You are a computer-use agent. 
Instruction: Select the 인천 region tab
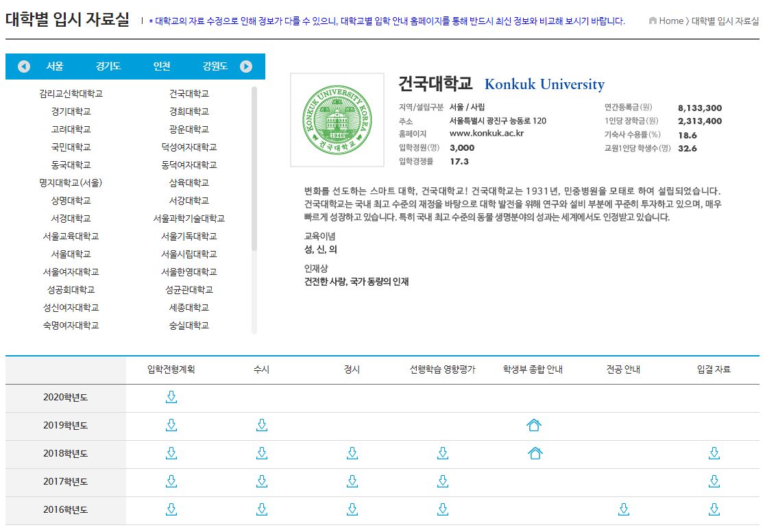(x=162, y=66)
